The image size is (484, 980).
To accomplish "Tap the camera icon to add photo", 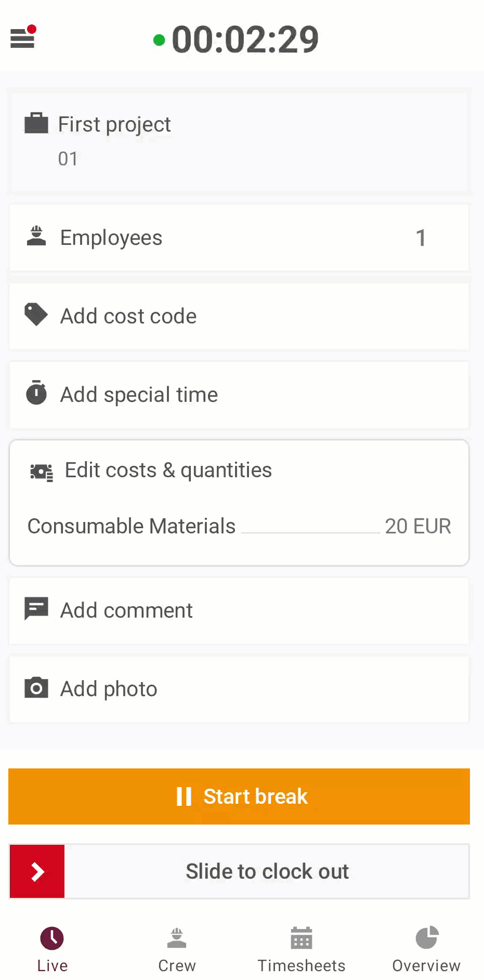I will point(36,688).
